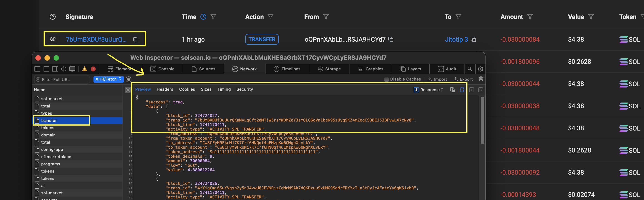Start element selection with the crosshair icon

pyautogui.click(x=64, y=69)
